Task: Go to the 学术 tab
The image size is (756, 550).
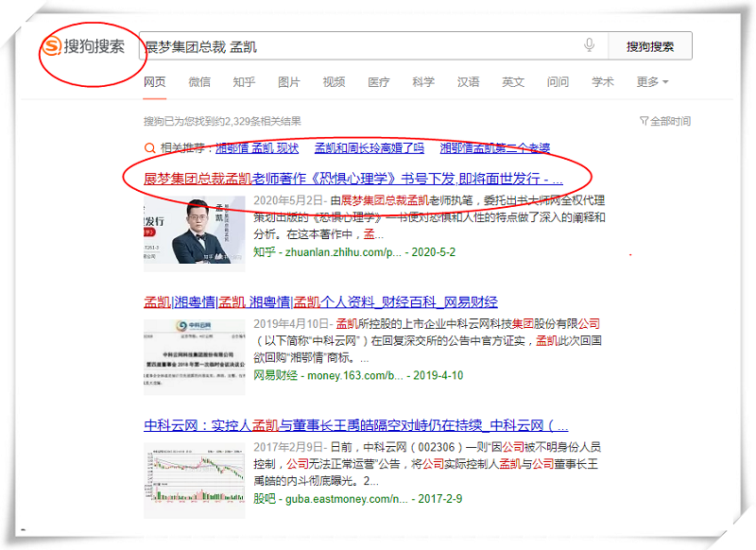Action: (603, 82)
